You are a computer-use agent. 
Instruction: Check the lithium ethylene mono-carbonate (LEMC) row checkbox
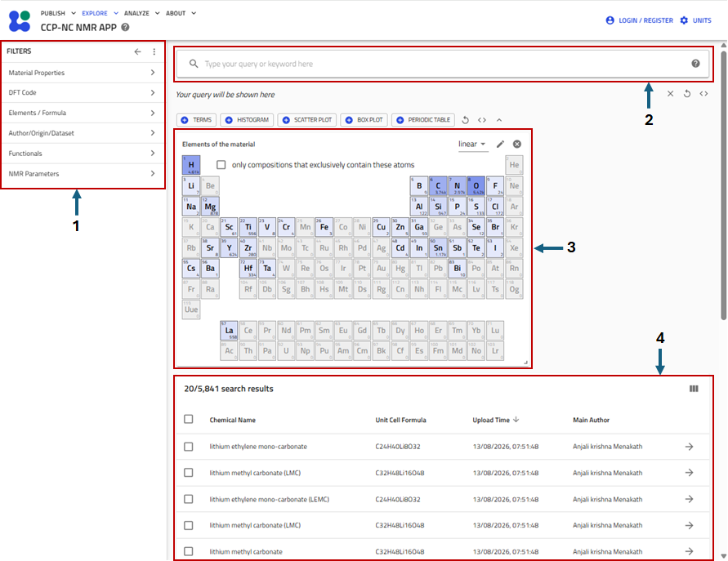click(189, 499)
